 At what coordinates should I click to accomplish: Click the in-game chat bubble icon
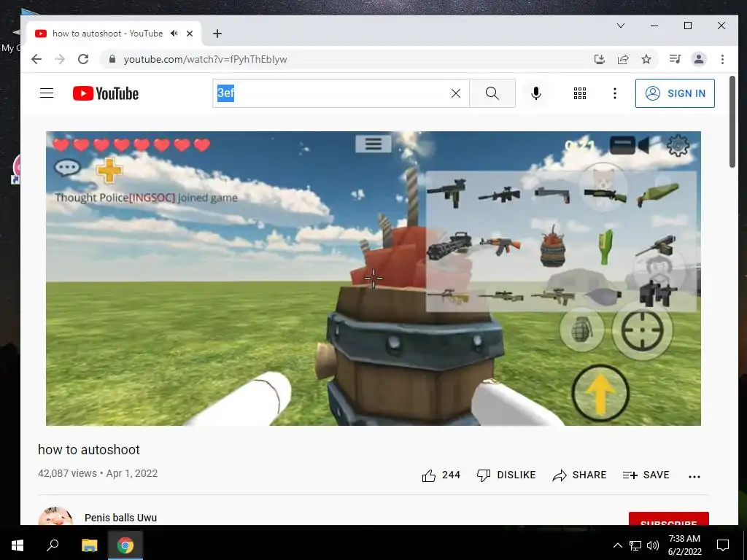67,168
